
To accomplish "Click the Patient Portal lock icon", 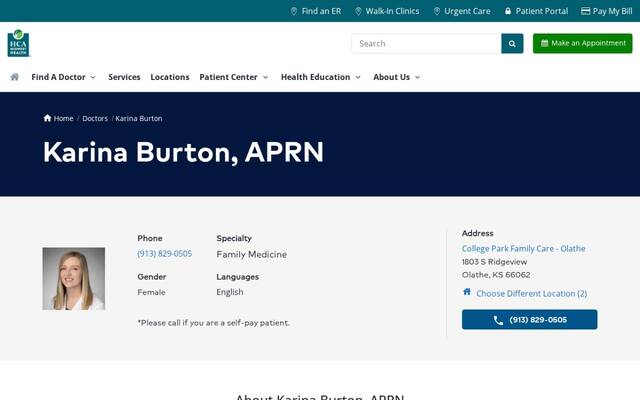I will 508,11.
